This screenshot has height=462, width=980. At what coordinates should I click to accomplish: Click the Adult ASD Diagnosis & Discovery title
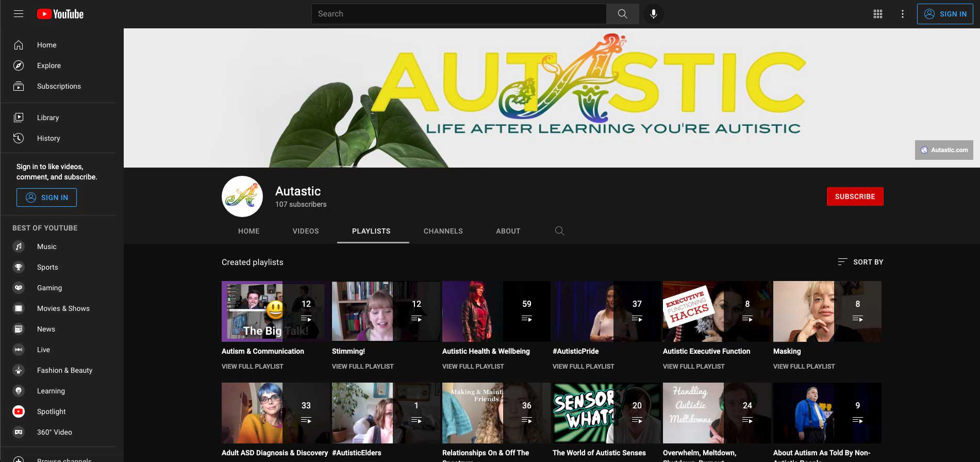(275, 453)
